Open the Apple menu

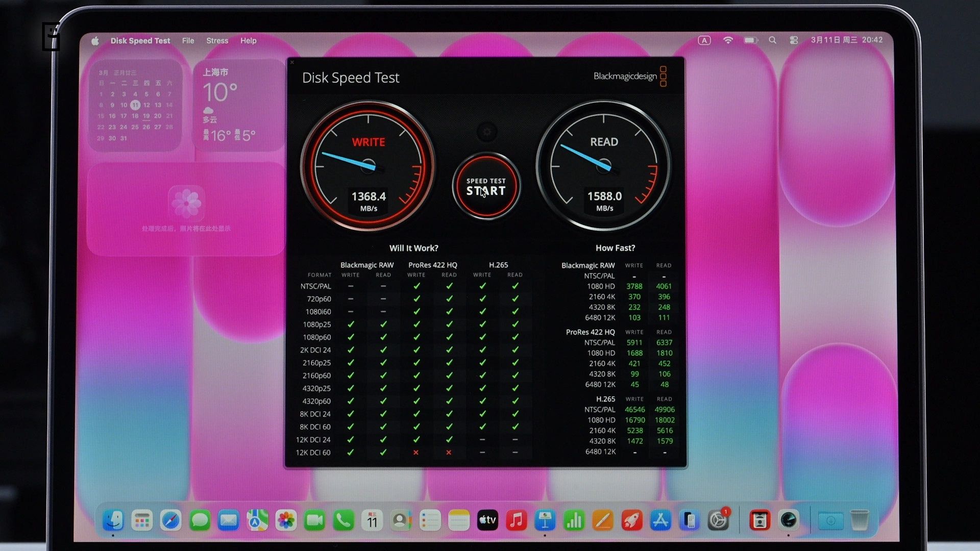point(95,41)
